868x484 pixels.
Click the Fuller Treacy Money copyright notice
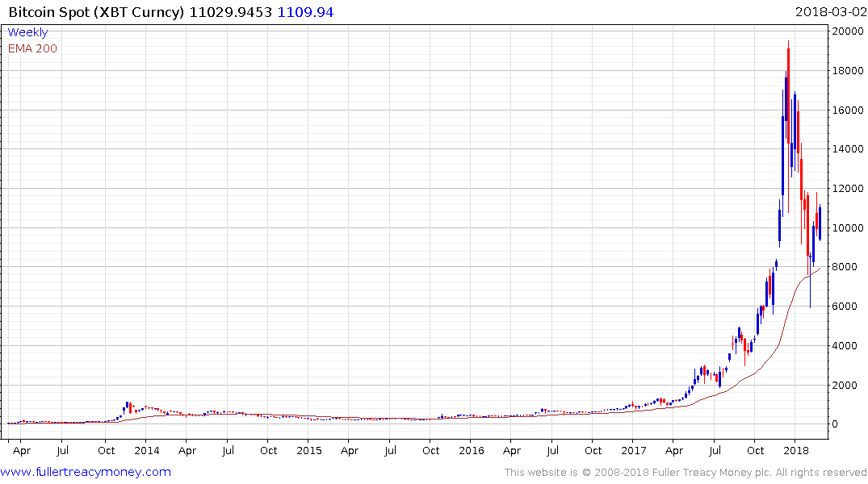[686, 472]
